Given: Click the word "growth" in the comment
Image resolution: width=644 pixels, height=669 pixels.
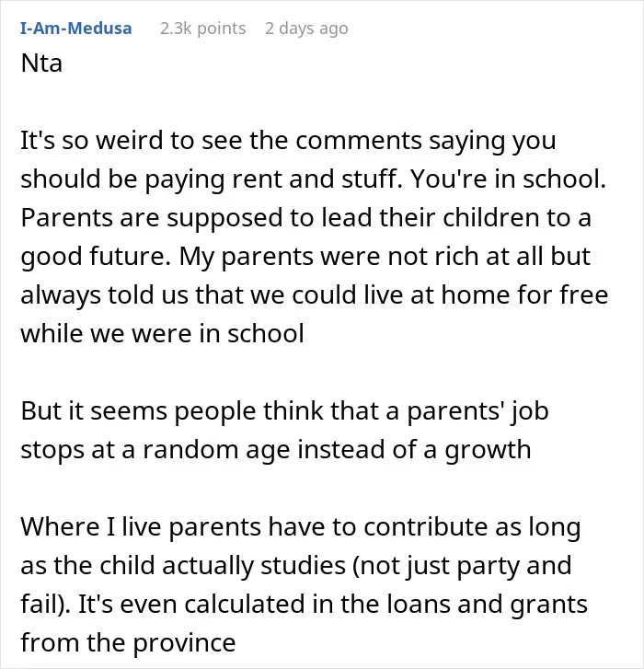Looking at the screenshot, I should [488, 451].
